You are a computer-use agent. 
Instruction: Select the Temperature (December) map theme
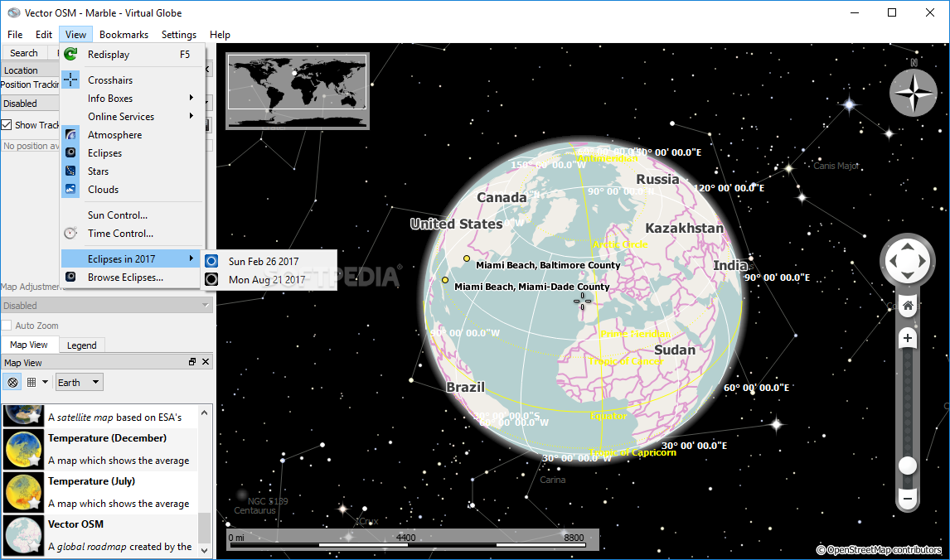(x=100, y=449)
